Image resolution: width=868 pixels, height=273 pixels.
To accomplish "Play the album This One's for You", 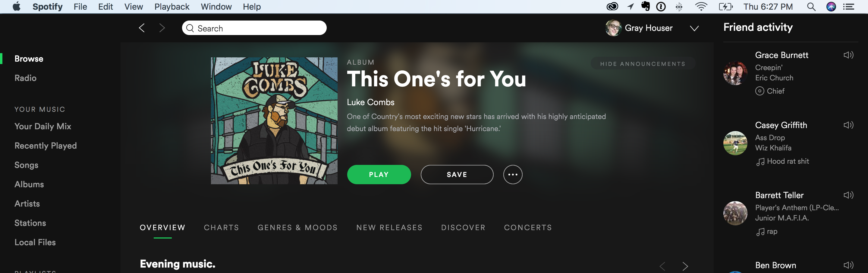I will click(x=379, y=175).
